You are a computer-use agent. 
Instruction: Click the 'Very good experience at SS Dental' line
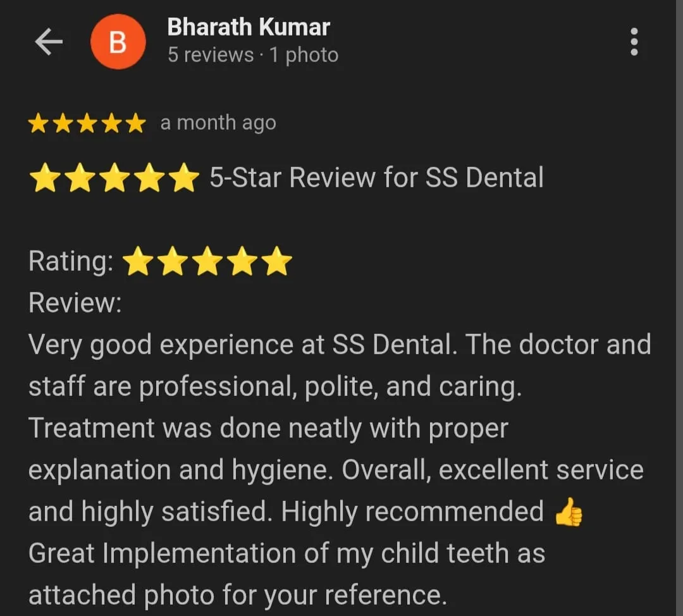243,345
